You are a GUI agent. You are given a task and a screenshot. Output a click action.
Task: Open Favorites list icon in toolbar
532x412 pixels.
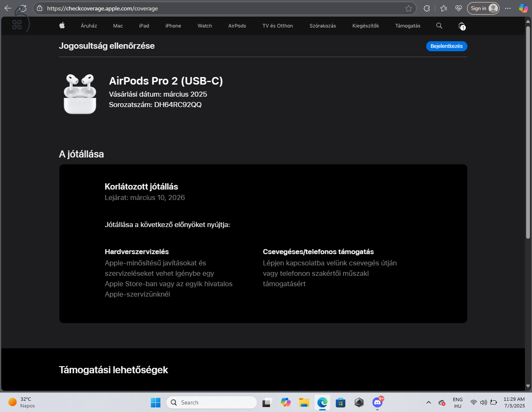click(444, 8)
